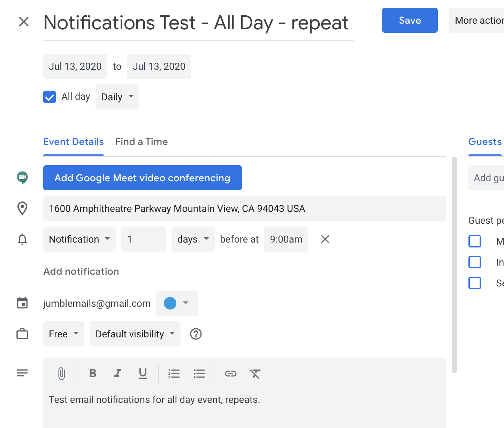Viewport: 504px width, 428px height.
Task: Attach a file to the description
Action: (62, 374)
